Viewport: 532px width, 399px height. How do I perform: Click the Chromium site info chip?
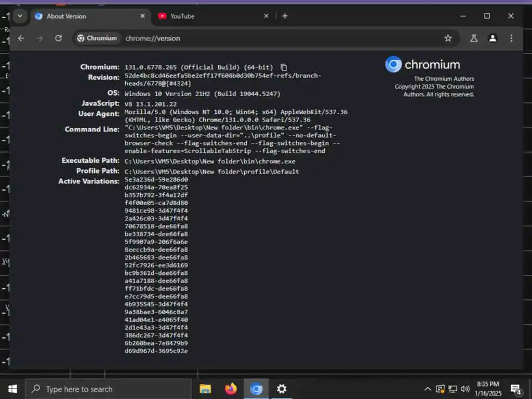click(x=97, y=38)
